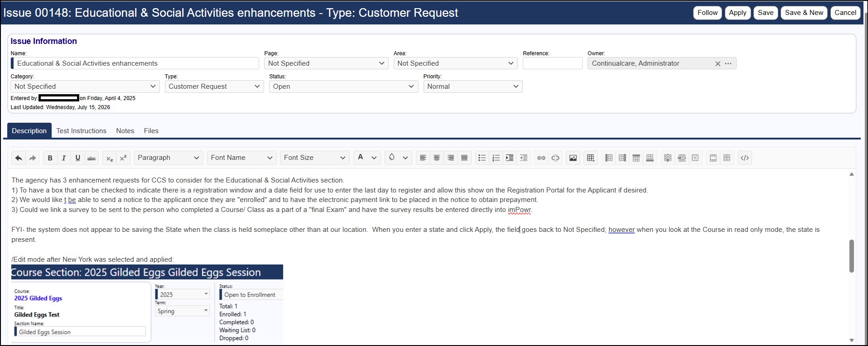Align text left
This screenshot has height=346, width=868.
click(x=423, y=158)
